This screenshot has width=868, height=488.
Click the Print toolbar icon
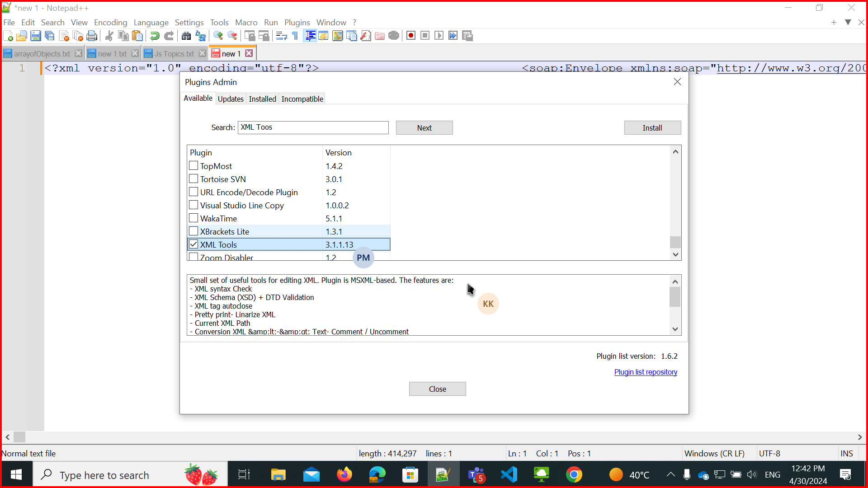(92, 36)
